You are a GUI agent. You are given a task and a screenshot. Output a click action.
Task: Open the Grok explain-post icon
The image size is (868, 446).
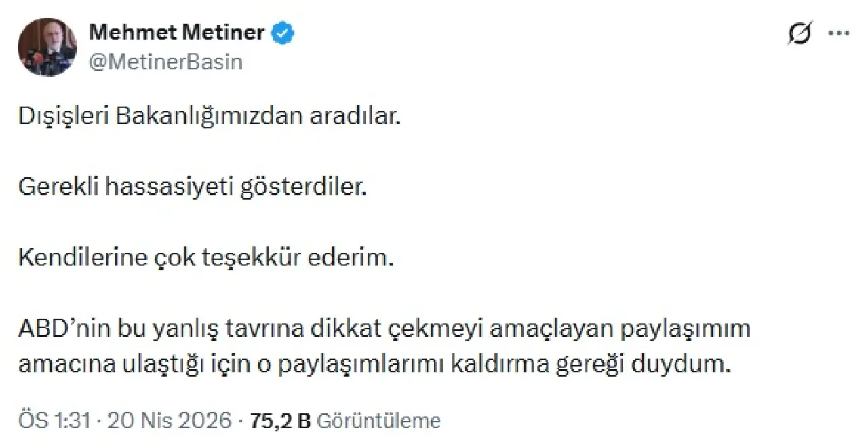[x=801, y=34]
